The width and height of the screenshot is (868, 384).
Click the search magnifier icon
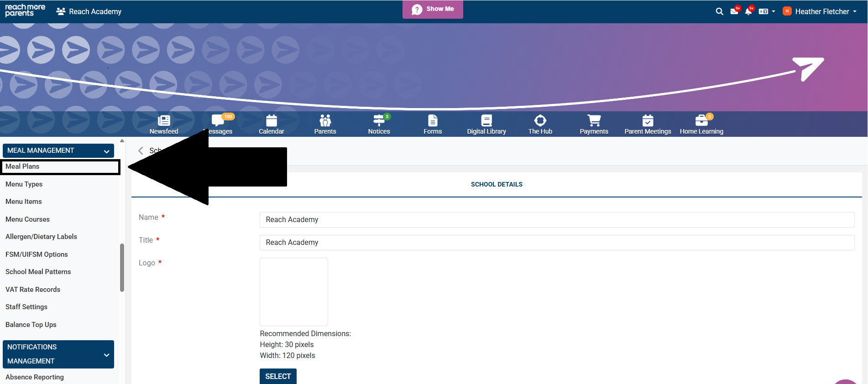pyautogui.click(x=719, y=12)
